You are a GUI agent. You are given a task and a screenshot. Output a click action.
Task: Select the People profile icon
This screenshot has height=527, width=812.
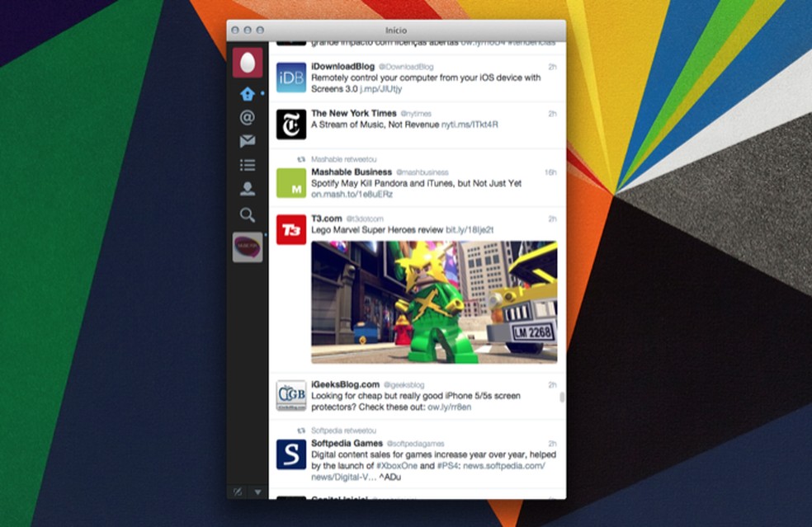(247, 190)
